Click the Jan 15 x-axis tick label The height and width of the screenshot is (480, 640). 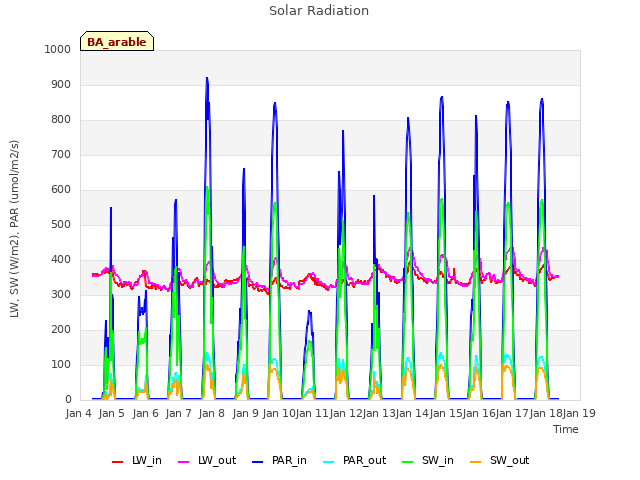coord(446,413)
